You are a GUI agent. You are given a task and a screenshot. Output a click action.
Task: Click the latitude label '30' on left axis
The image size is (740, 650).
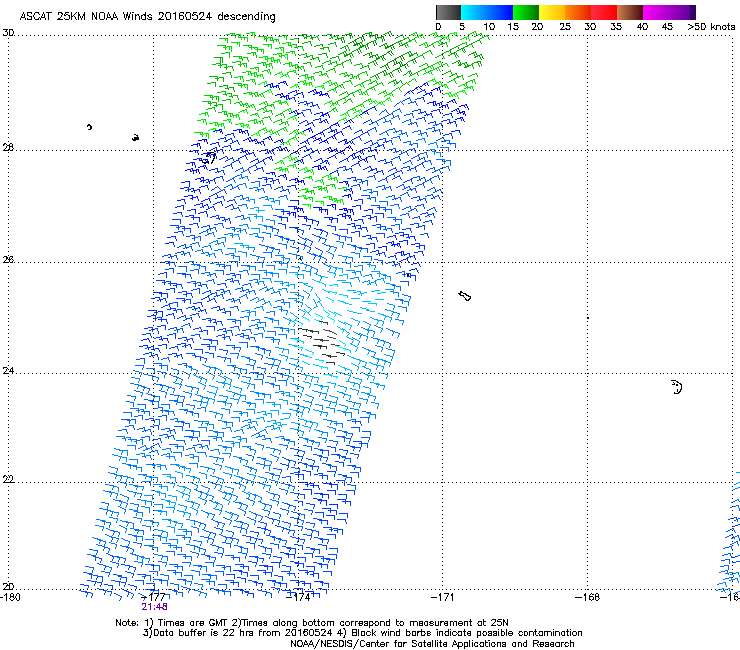point(8,33)
